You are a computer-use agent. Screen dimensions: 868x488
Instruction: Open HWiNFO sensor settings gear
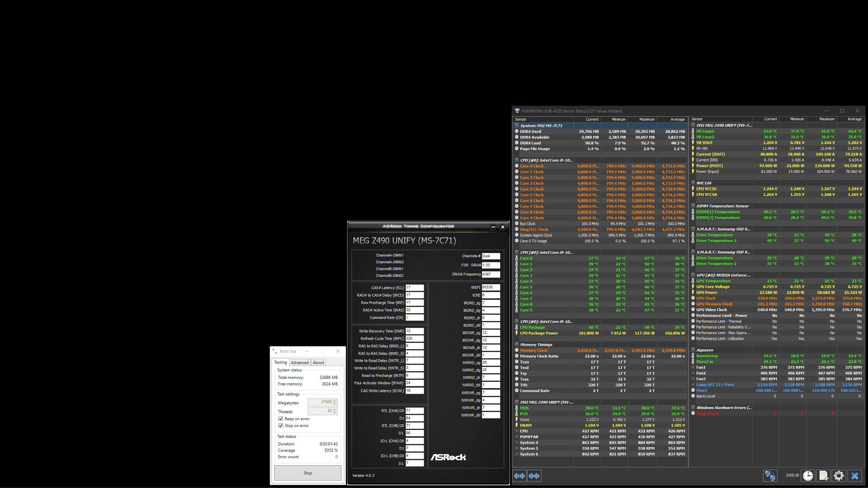[839, 475]
